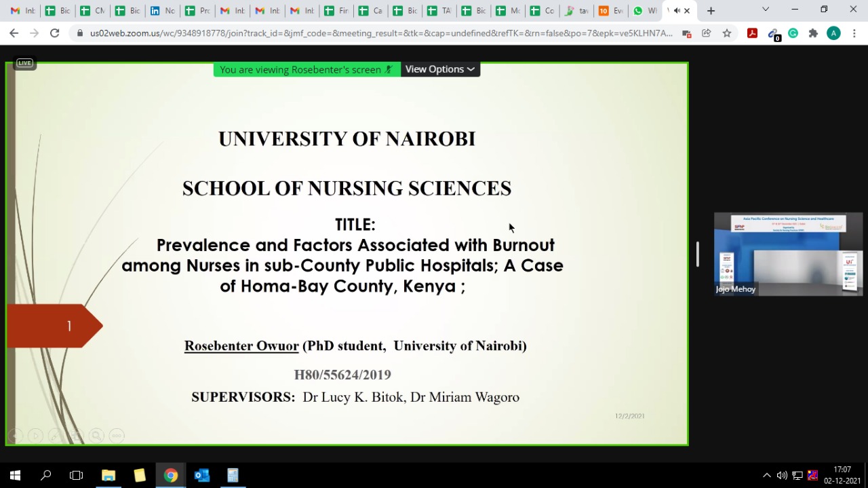Switch to the 'tav' tab

(578, 11)
